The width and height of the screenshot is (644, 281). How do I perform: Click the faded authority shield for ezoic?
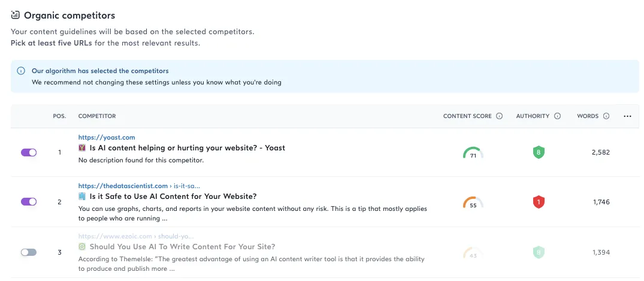tap(539, 252)
